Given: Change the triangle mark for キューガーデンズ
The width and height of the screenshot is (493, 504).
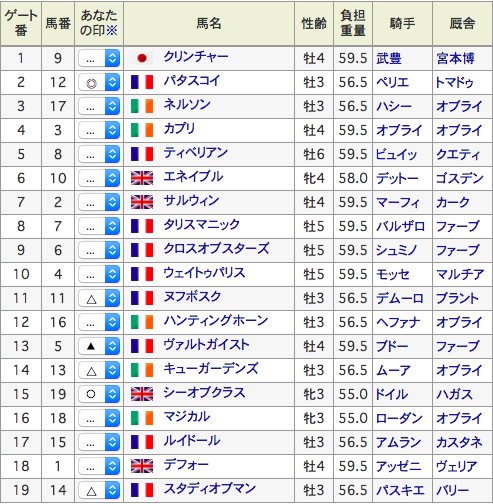Looking at the screenshot, I should tap(99, 371).
